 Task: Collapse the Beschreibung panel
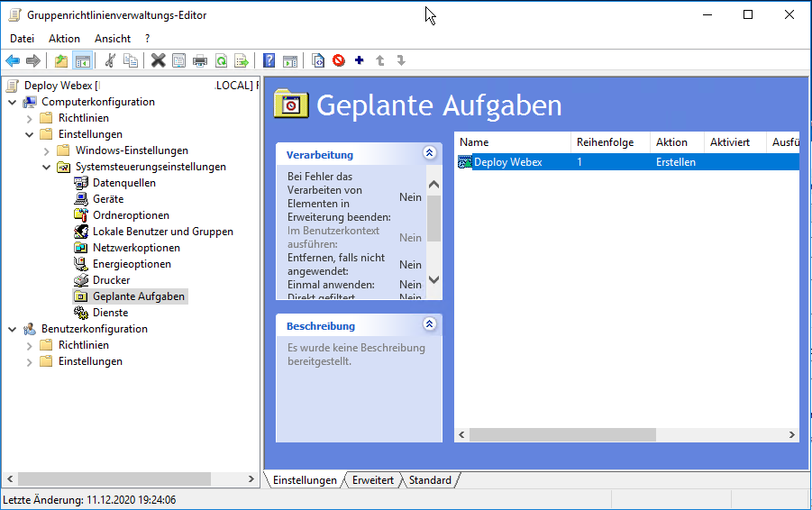click(x=429, y=324)
